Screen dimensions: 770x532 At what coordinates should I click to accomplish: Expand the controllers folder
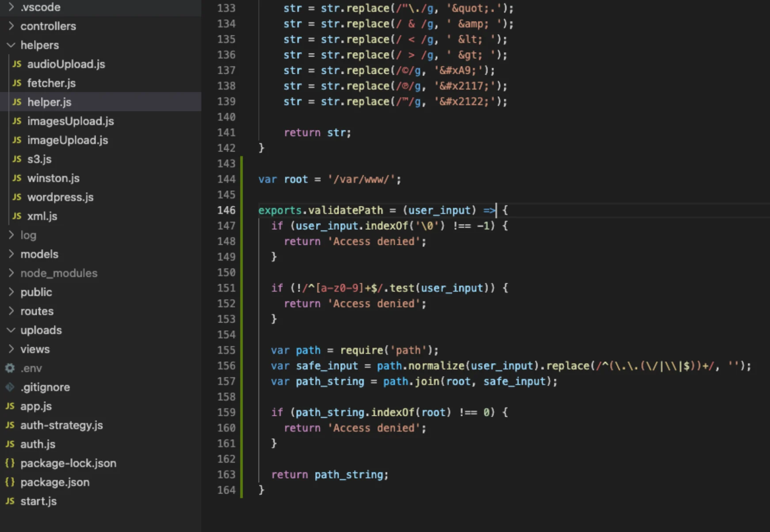[x=11, y=26]
